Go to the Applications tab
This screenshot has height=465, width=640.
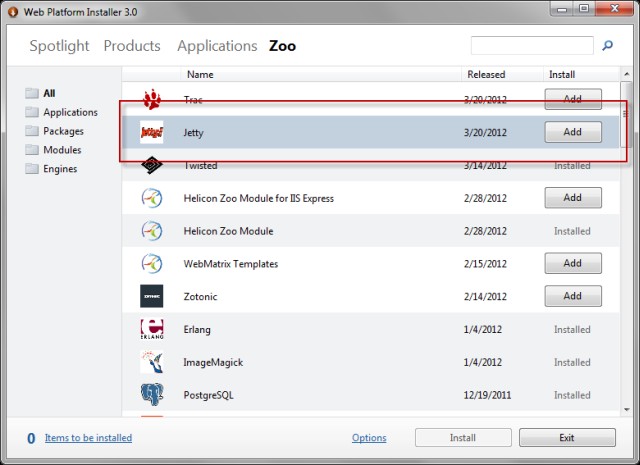(217, 46)
